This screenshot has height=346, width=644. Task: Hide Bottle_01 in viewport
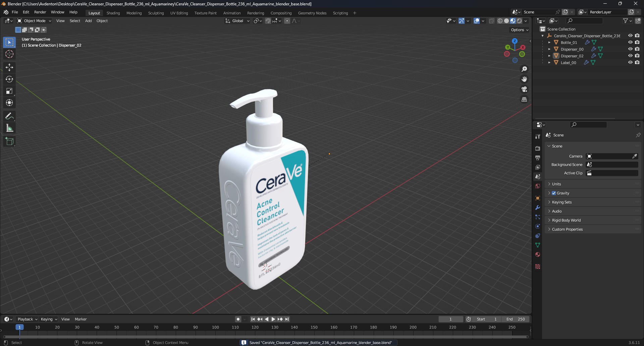(630, 43)
